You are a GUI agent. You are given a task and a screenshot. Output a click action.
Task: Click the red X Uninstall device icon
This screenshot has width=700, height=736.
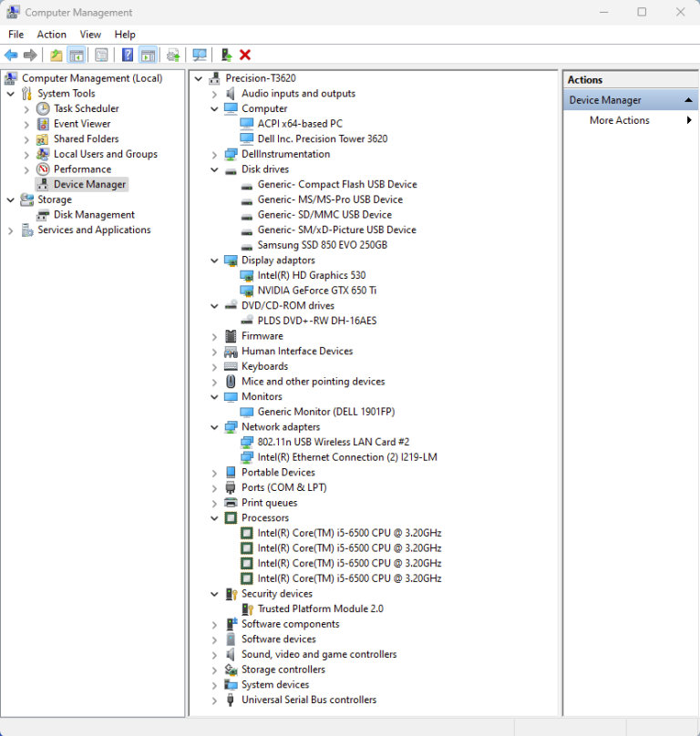(245, 56)
